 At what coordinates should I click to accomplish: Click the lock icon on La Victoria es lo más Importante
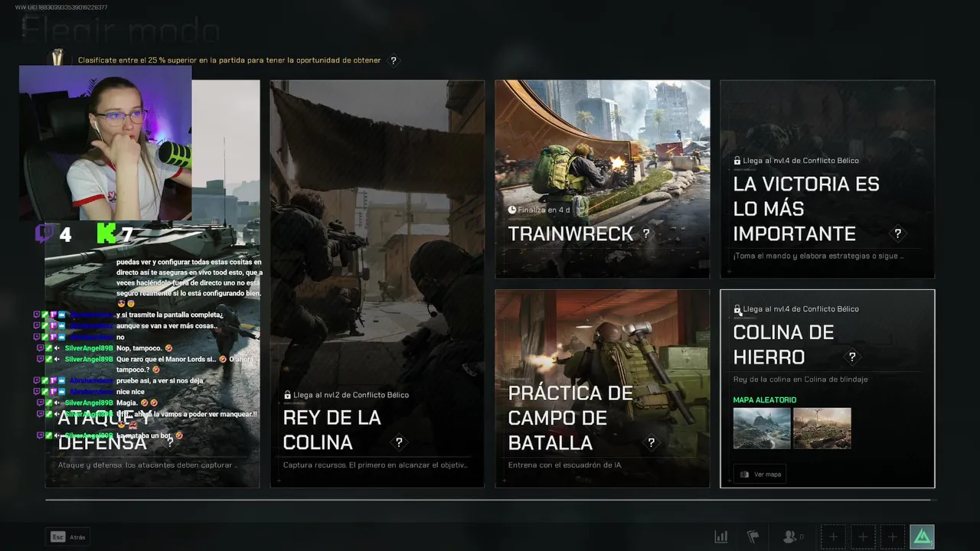tap(737, 161)
